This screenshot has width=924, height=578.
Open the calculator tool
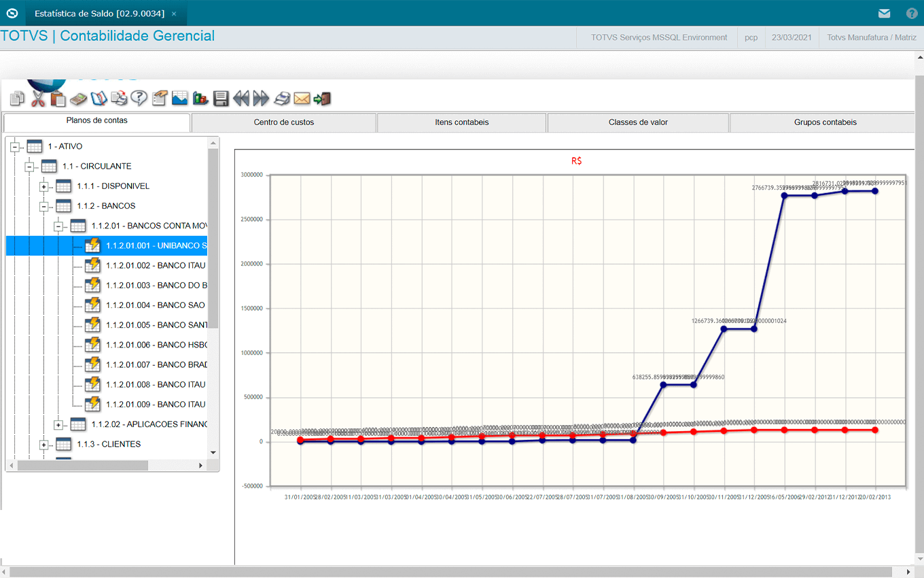tap(79, 99)
